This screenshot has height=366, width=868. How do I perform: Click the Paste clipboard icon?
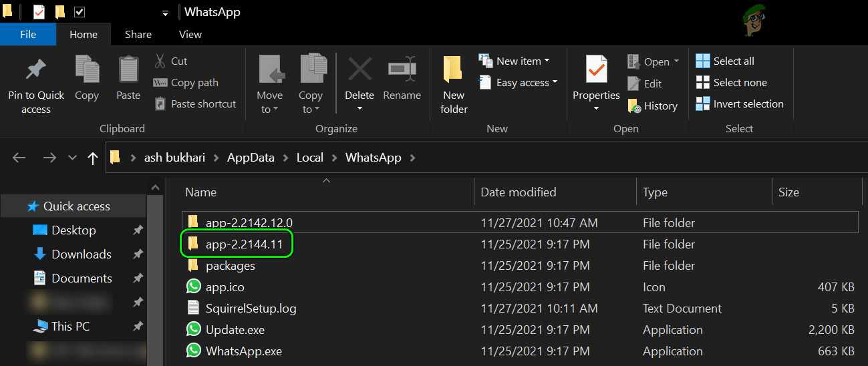coord(128,69)
